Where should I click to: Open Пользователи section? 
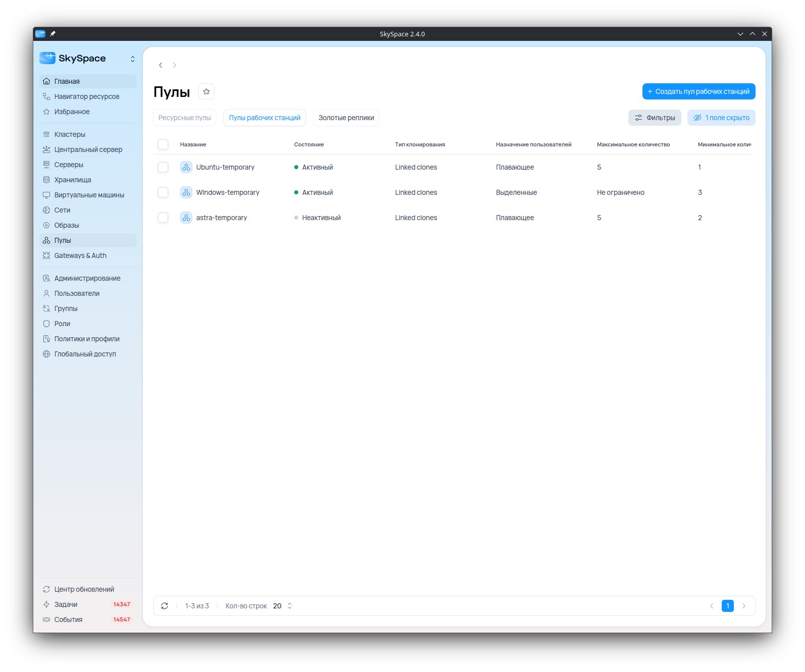[x=88, y=293]
